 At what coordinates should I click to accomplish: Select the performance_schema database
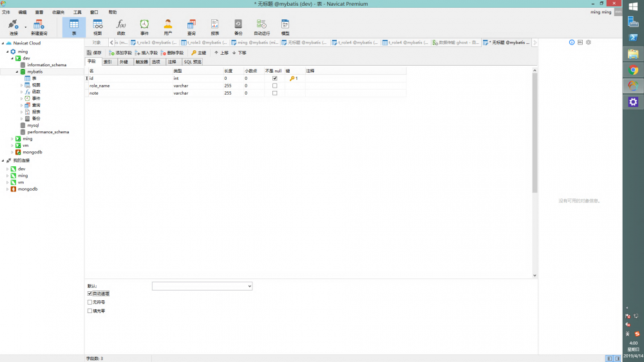tap(48, 132)
